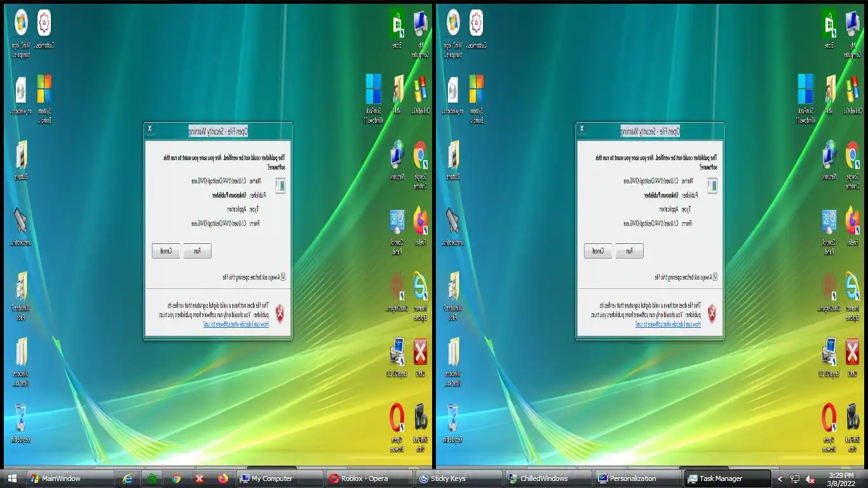Toggle 'Always ask before opening' checkbox in right dialog
This screenshot has width=868, height=488.
tap(715, 277)
